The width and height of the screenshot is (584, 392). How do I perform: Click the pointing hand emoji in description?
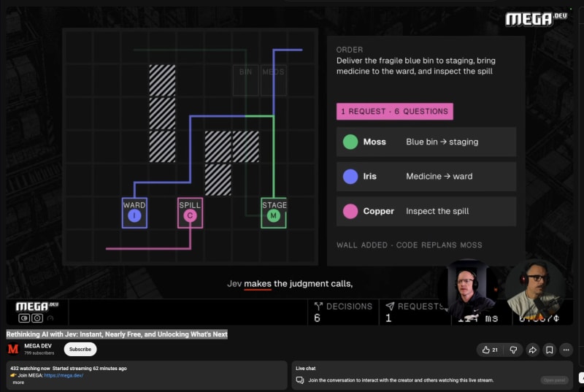click(13, 375)
